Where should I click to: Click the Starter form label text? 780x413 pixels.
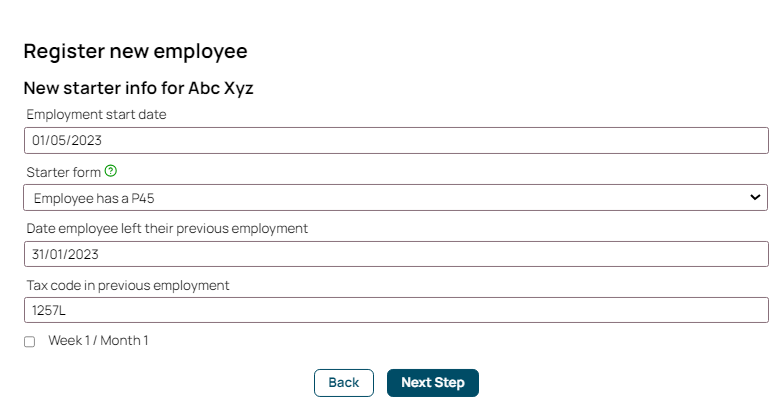point(63,172)
